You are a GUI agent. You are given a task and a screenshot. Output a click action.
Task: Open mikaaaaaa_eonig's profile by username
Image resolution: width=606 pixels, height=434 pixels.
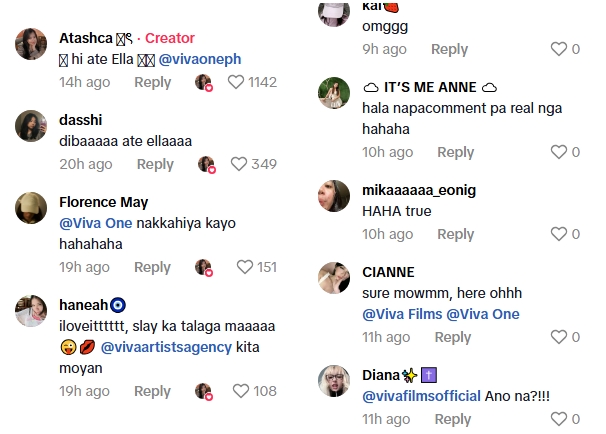419,190
